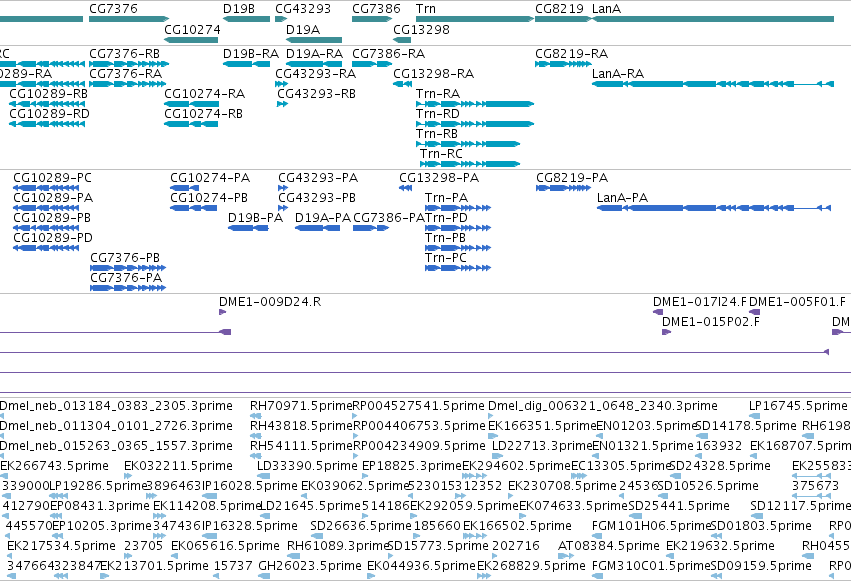The image size is (851, 581).
Task: Click the SD26636.5prime EST label
Action: [x=361, y=526]
